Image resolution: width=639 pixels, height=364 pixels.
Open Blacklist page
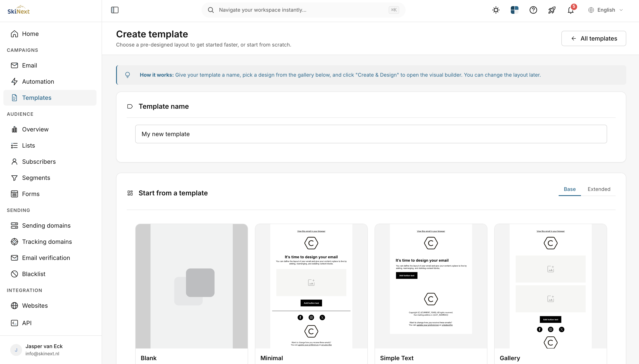point(50,274)
